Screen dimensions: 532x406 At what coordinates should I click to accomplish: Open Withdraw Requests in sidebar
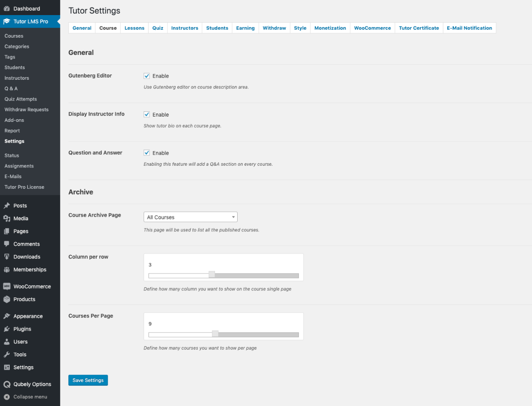click(27, 109)
